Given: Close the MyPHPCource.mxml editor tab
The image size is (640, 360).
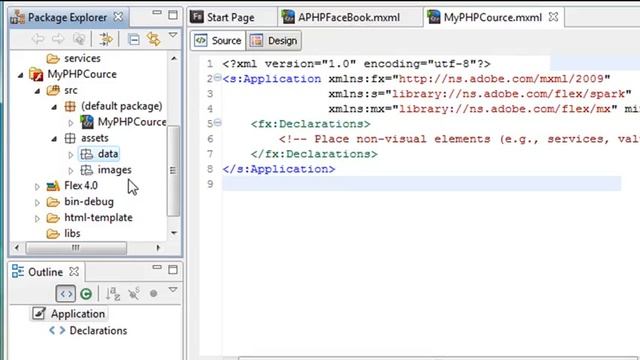Looking at the screenshot, I should [553, 17].
